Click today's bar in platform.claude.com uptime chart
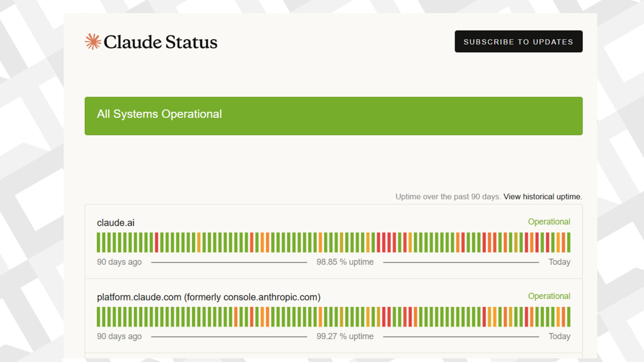Viewport: 644px width, 362px height. tap(569, 317)
